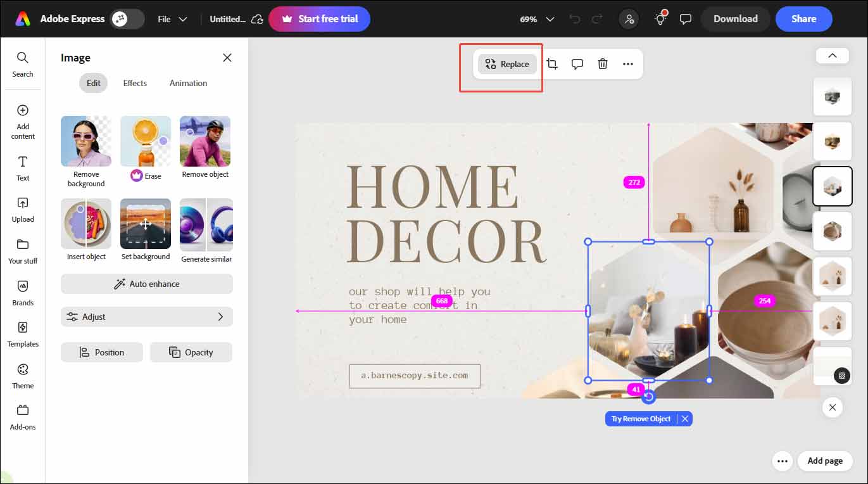Apply Auto enhance to the image
This screenshot has width=868, height=484.
tap(146, 283)
